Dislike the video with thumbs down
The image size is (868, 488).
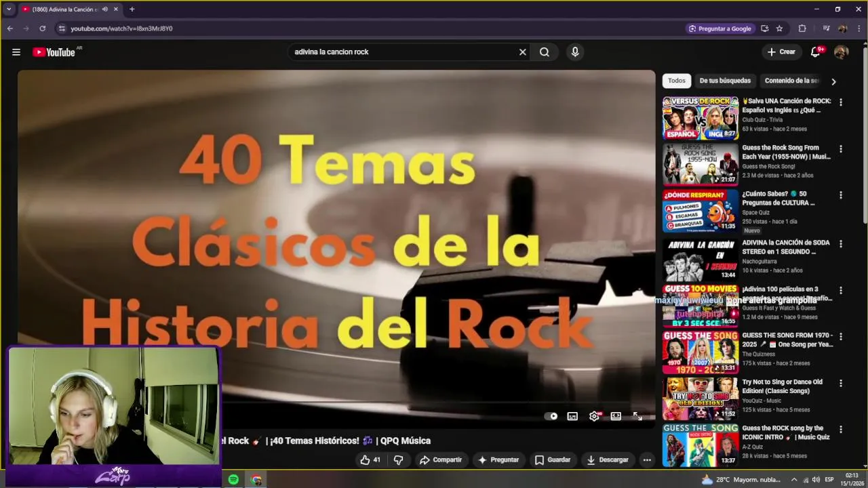point(398,460)
